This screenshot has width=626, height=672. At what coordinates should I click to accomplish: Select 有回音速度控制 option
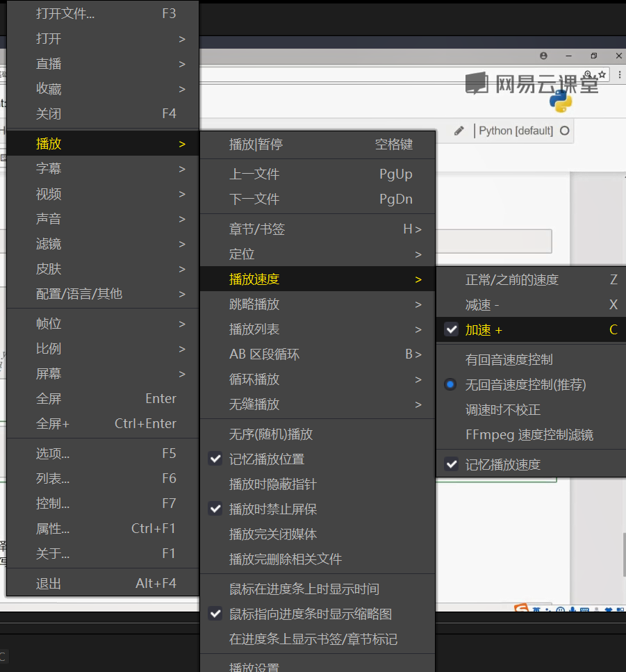pyautogui.click(x=531, y=359)
